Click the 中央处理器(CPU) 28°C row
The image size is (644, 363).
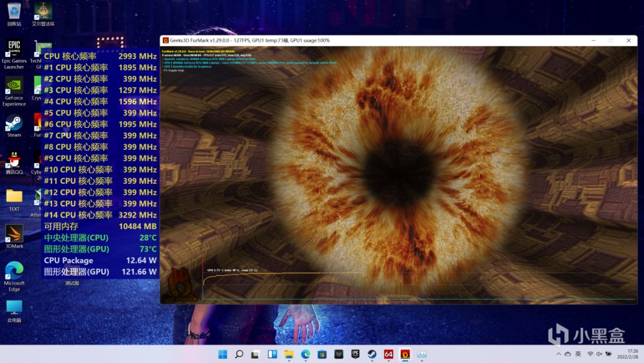tap(100, 237)
